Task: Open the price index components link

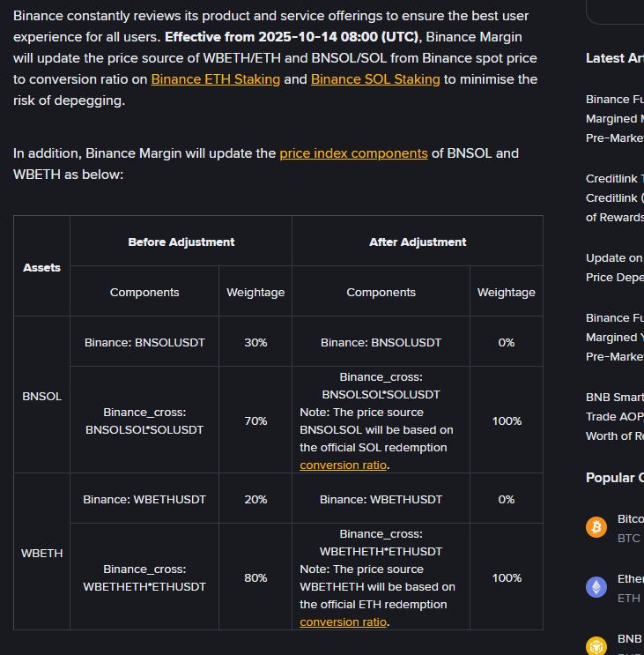Action: tap(353, 153)
